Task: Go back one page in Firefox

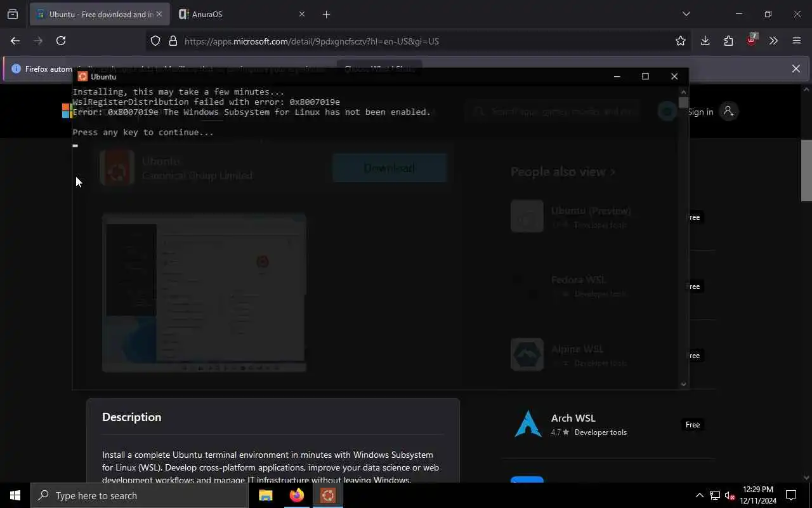Action: (15, 41)
